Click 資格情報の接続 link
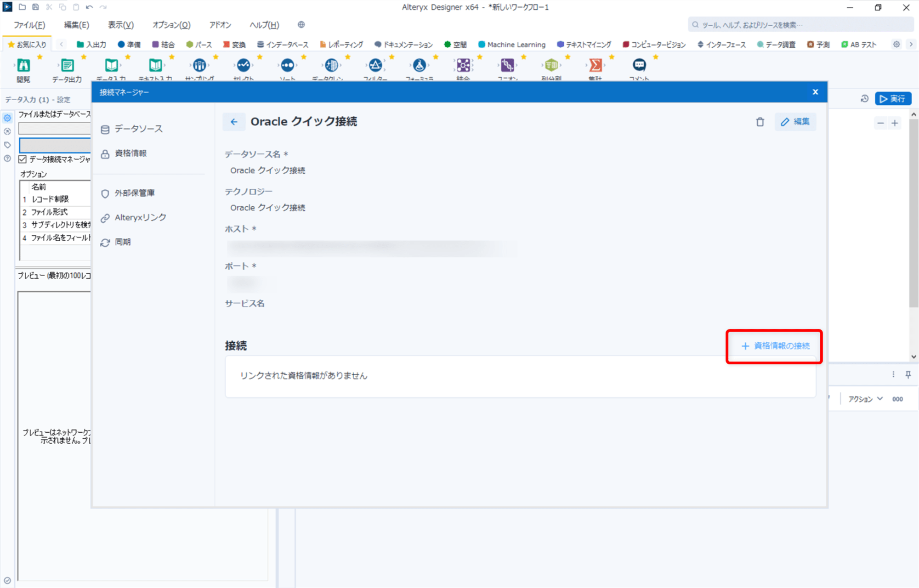The width and height of the screenshot is (919, 588). point(776,346)
